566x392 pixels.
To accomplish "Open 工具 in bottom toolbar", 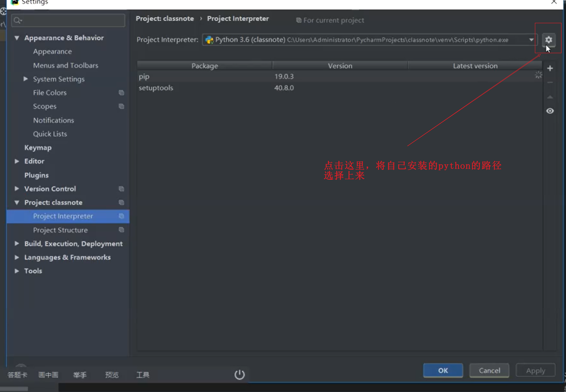I will pyautogui.click(x=143, y=375).
